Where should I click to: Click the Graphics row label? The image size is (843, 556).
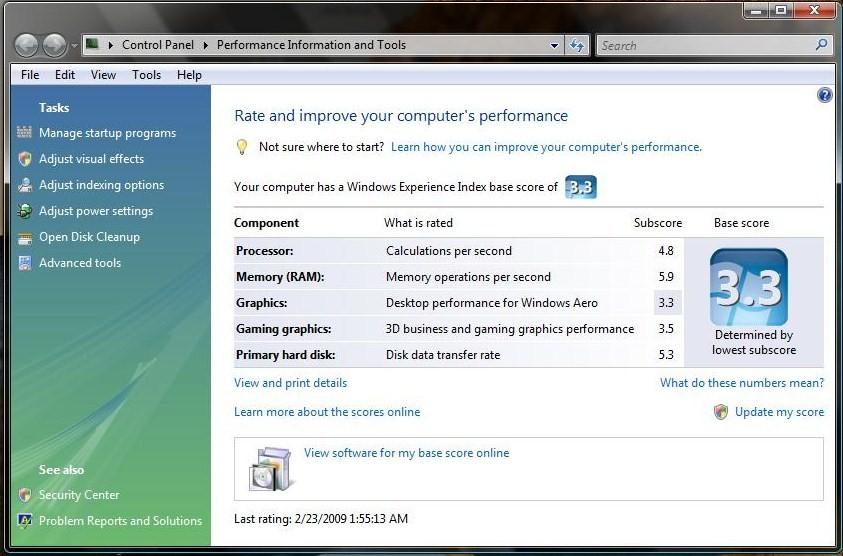tap(261, 303)
